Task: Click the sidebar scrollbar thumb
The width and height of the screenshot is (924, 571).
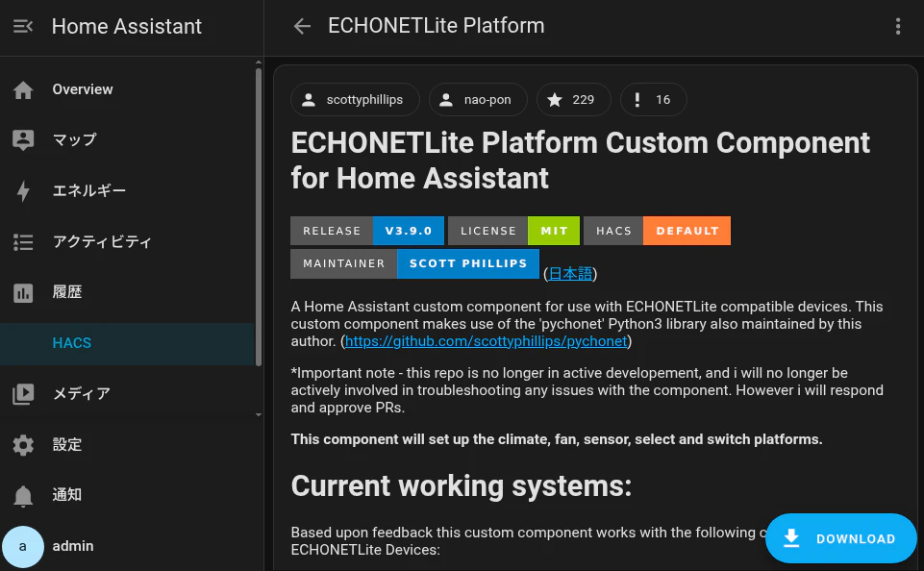Action: pyautogui.click(x=258, y=217)
